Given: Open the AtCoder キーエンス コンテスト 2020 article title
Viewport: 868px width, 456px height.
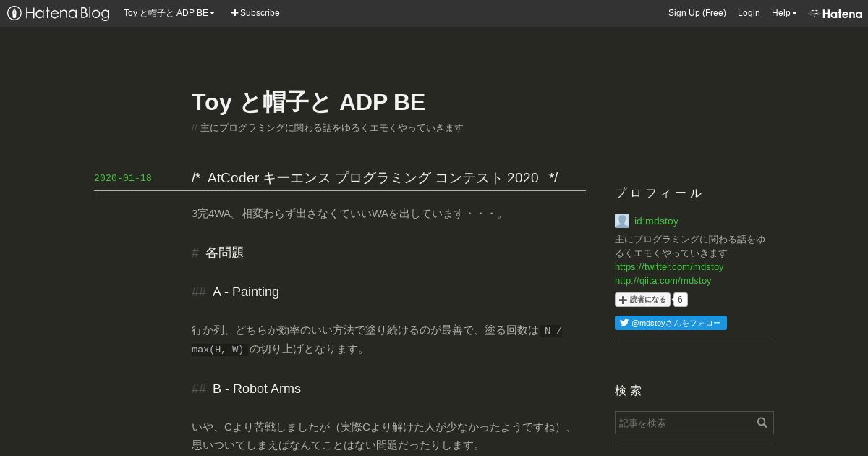Looking at the screenshot, I should pos(375,178).
